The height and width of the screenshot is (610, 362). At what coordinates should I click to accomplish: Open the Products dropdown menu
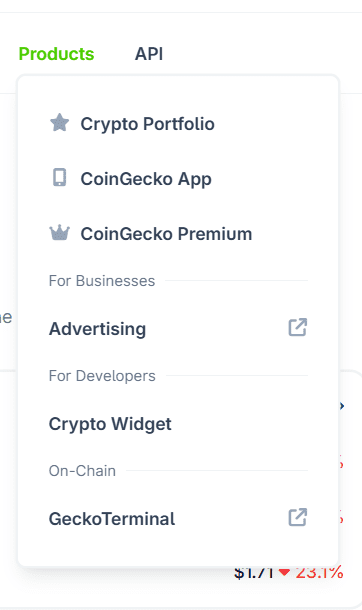(56, 54)
